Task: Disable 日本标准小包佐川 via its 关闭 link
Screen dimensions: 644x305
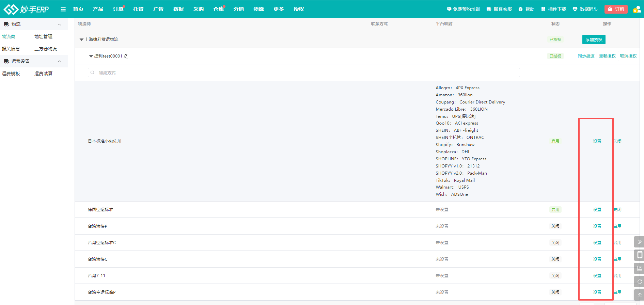Action: click(617, 141)
